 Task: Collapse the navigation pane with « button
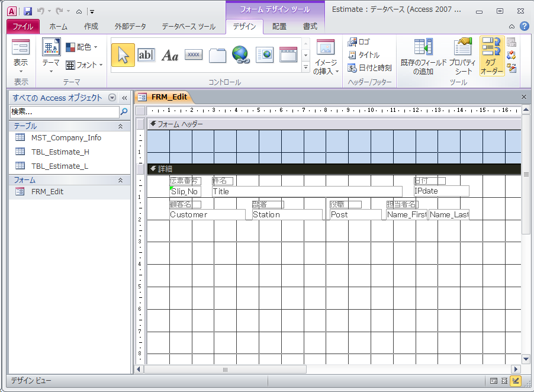pyautogui.click(x=125, y=98)
